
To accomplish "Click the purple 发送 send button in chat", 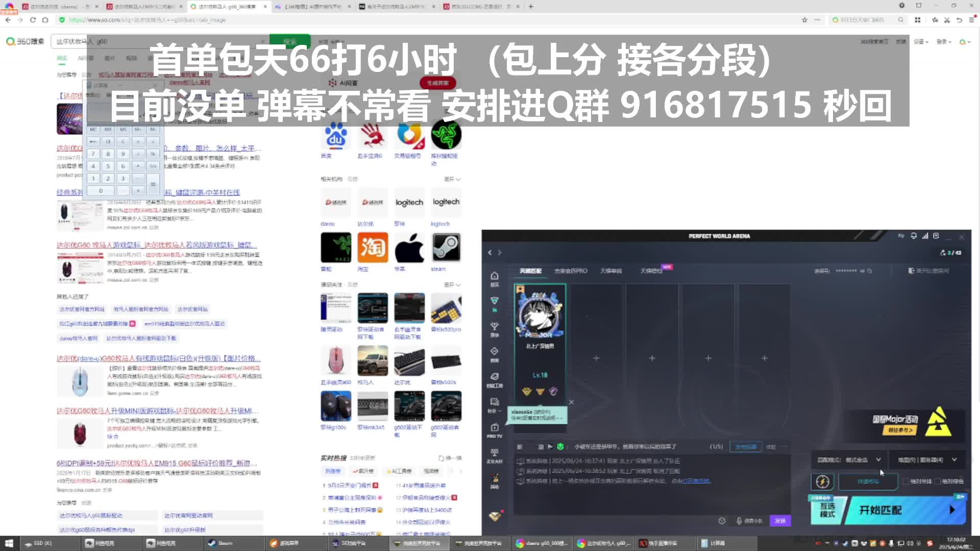I will pos(780,520).
